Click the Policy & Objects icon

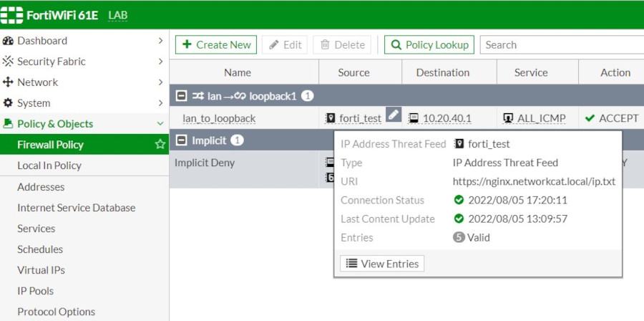pyautogui.click(x=8, y=123)
